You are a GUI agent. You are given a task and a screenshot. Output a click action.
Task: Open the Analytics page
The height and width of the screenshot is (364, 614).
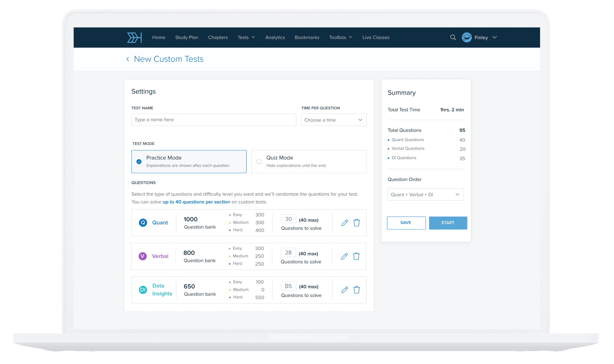click(x=275, y=37)
